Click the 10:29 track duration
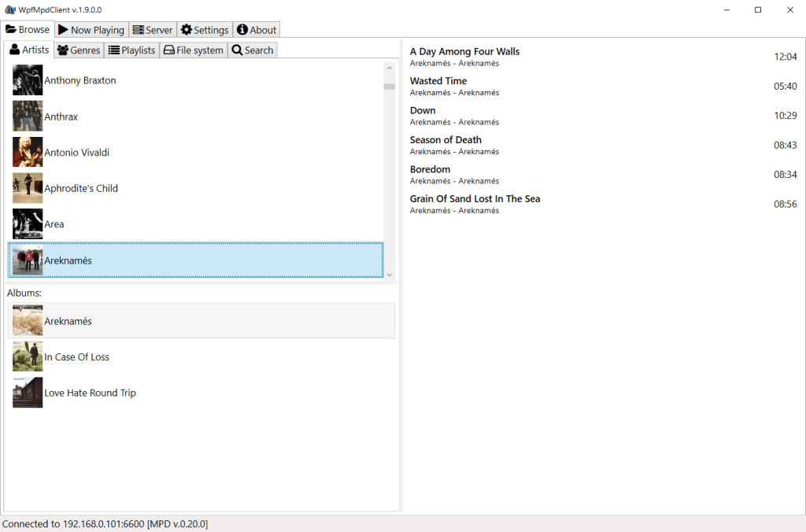806x532 pixels. pyautogui.click(x=786, y=116)
